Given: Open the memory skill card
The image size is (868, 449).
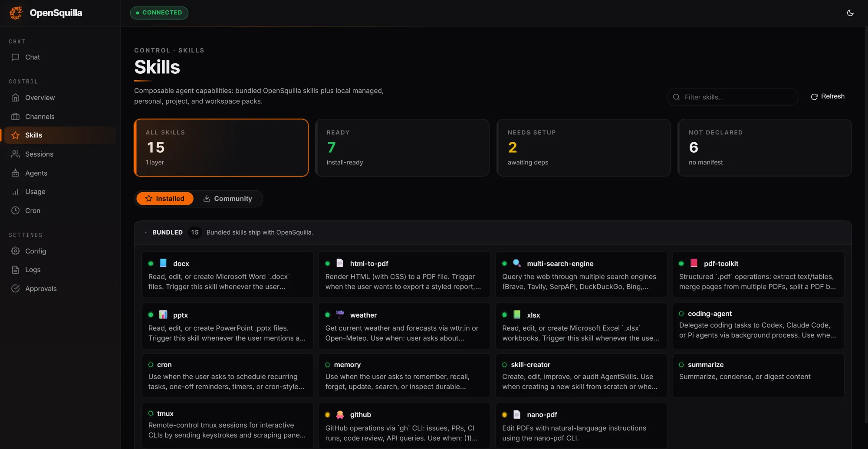Looking at the screenshot, I should (404, 376).
